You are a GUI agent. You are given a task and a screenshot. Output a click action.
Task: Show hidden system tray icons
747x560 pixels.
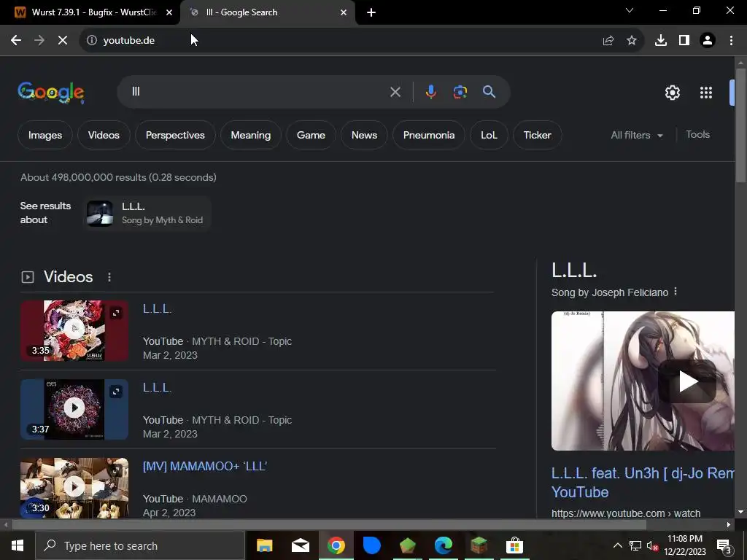tap(617, 545)
